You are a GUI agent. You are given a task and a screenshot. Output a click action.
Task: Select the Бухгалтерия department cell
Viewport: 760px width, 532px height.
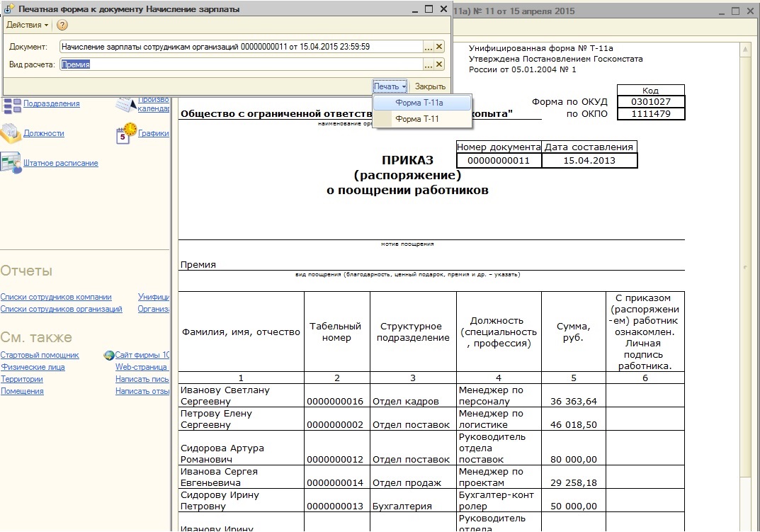coord(413,501)
